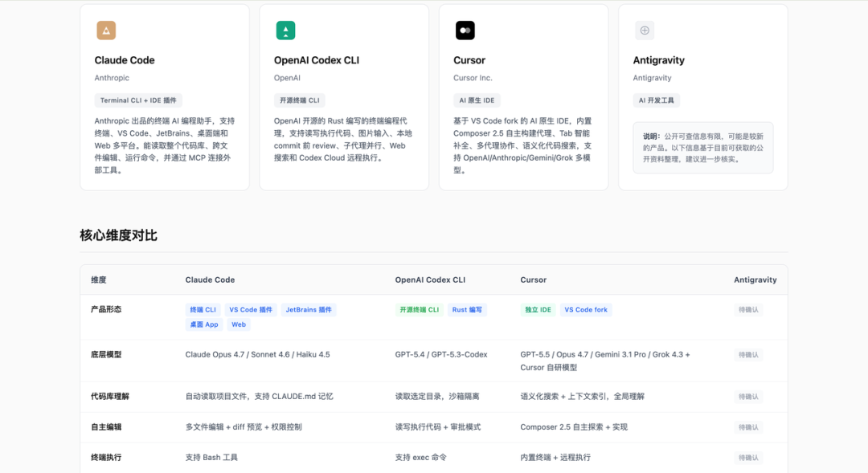This screenshot has height=473, width=868.
Task: Click the "开源终端 CLI" tag in Codex card
Action: pyautogui.click(x=300, y=100)
